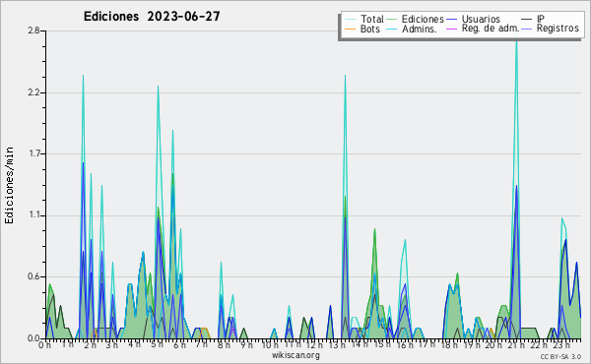This screenshot has width=591, height=364.
Task: Click the 'Usuarios' legend label
Action: click(x=481, y=19)
